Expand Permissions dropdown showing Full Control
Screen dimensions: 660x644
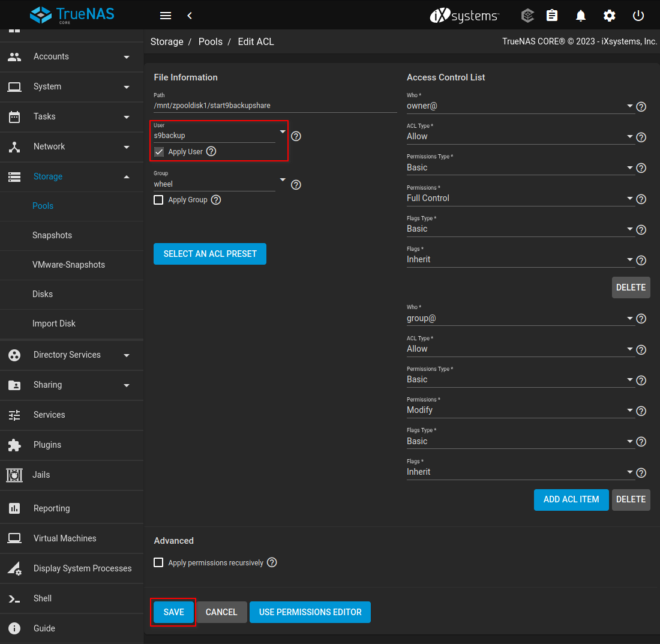tap(520, 198)
